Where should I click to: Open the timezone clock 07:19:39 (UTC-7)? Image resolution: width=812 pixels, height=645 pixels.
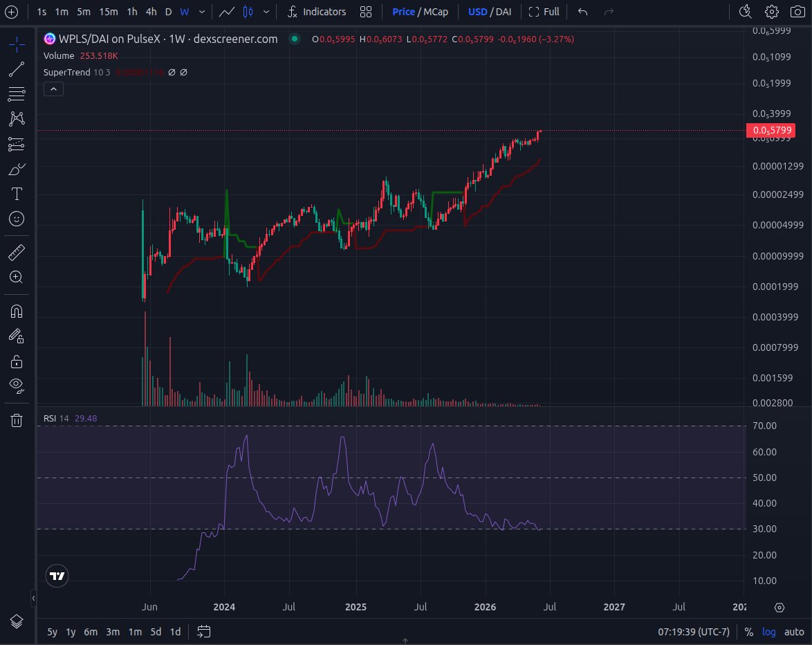(694, 632)
